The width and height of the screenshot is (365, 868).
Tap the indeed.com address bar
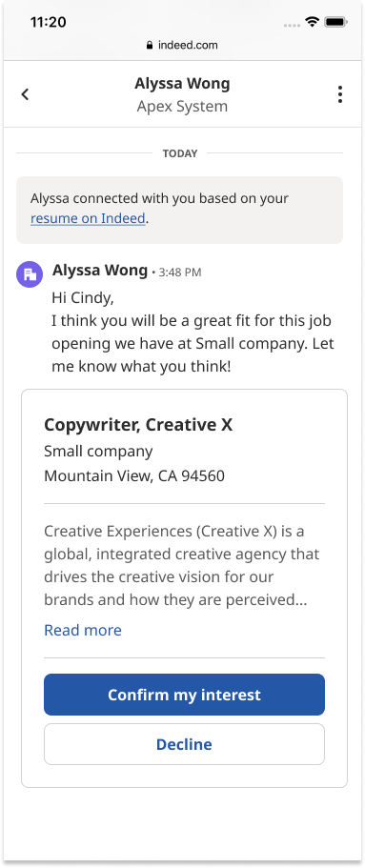182,46
